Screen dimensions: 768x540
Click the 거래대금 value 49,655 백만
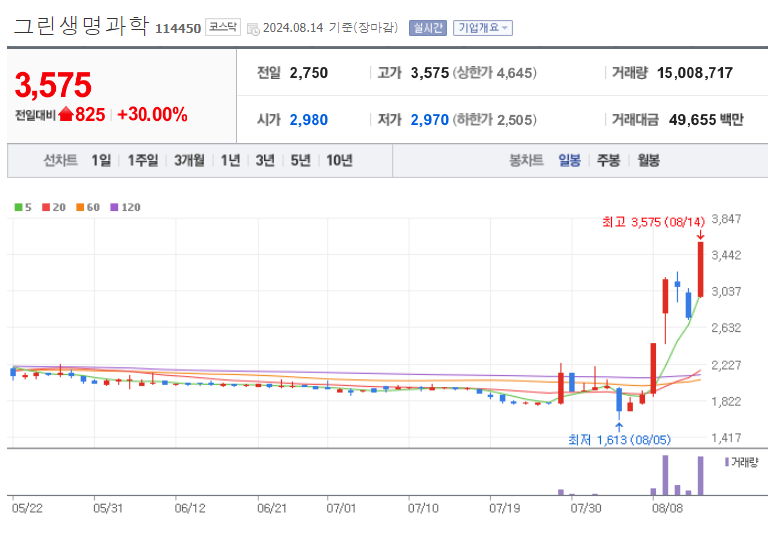point(706,120)
